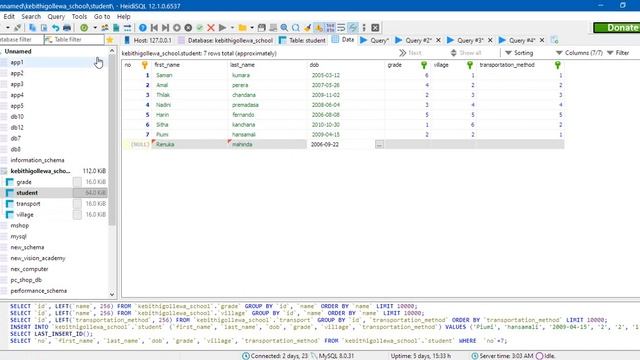This screenshot has height=360, width=640.
Task: Click the favorites star icon
Action: (110, 40)
